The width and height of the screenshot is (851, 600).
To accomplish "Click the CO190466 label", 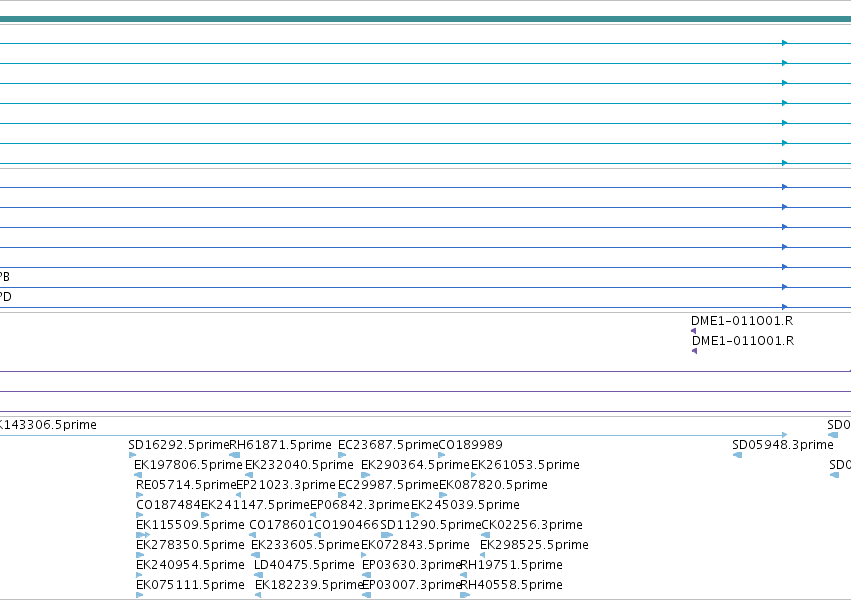I will [347, 525].
